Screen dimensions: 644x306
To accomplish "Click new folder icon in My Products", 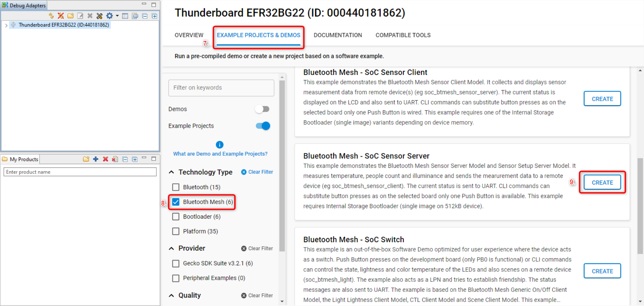I will 86,159.
